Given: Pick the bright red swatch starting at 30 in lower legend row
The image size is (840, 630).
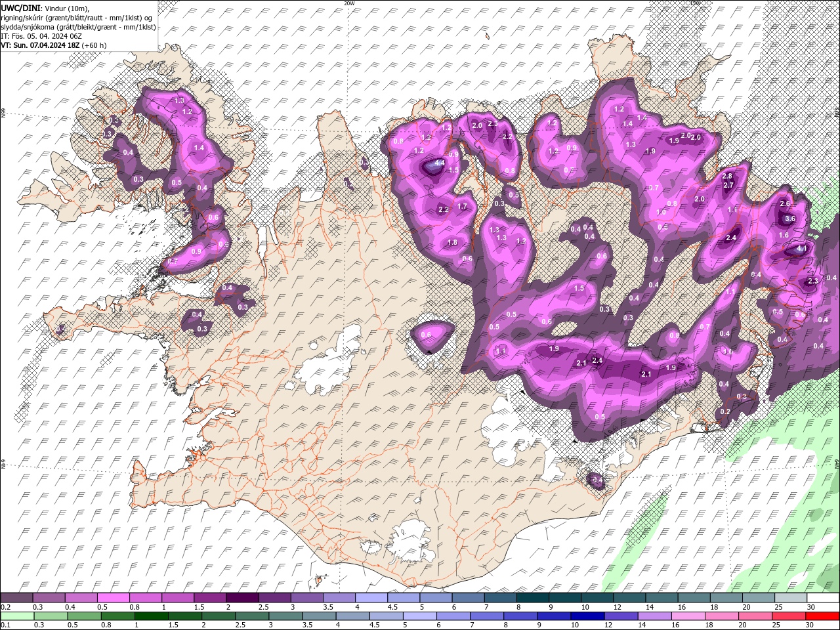Looking at the screenshot, I should [x=823, y=616].
